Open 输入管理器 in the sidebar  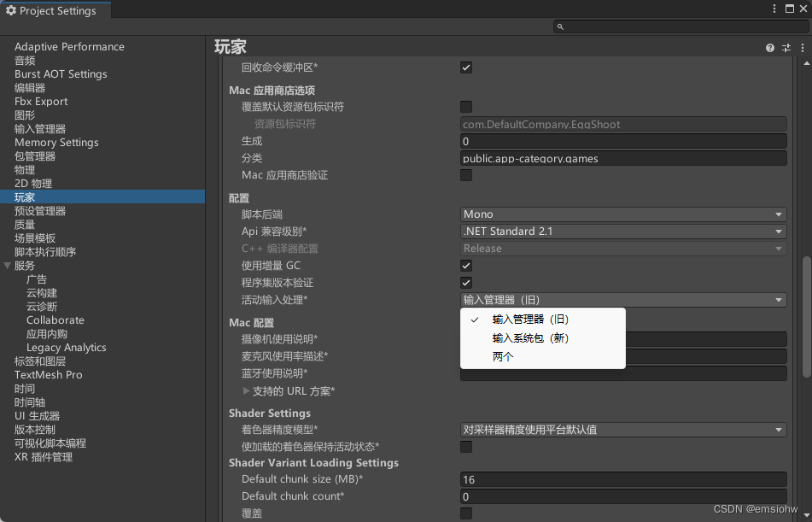click(x=40, y=129)
